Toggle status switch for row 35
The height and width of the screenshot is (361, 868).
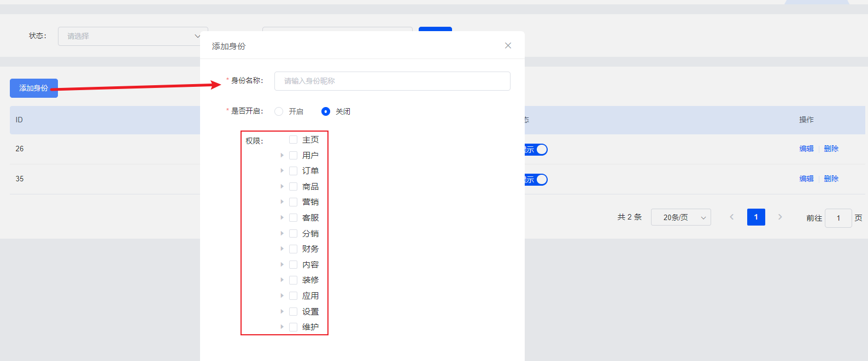pos(536,180)
